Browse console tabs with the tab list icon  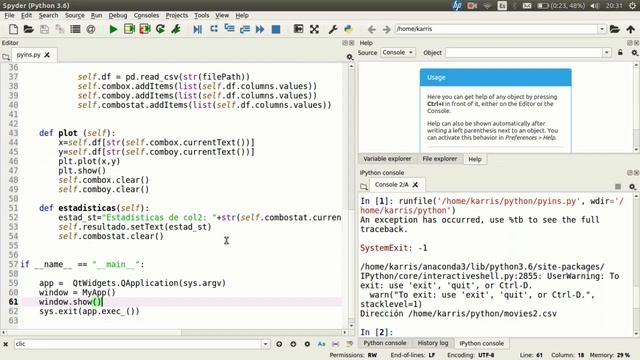pyautogui.click(x=364, y=187)
